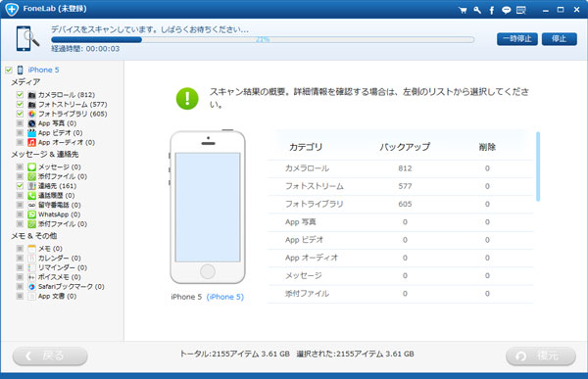The image size is (588, 379).
Task: Click the App 写真 icon
Action: tap(32, 123)
